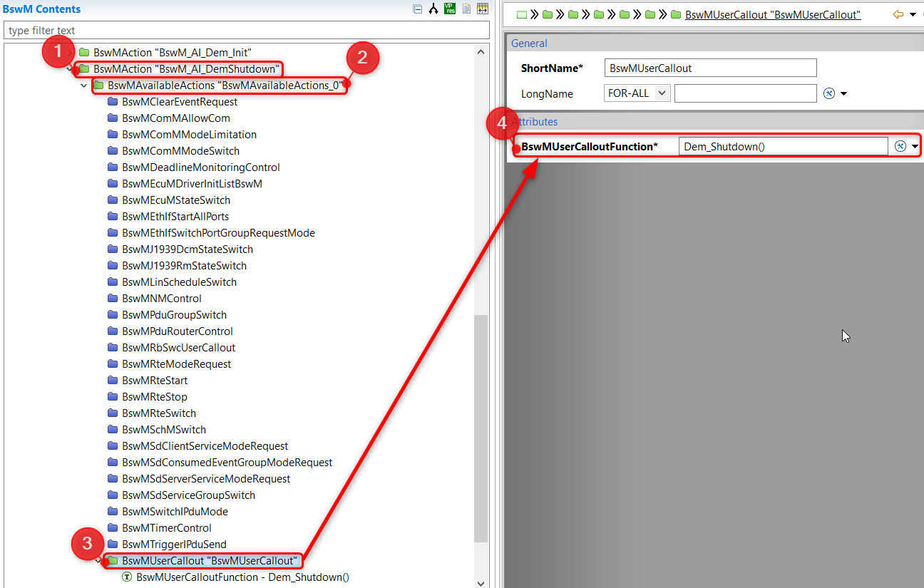Viewport: 924px width, 588px height.
Task: Click the folder icon beside the BswMUserCallout breadcrumb link
Action: pos(675,14)
